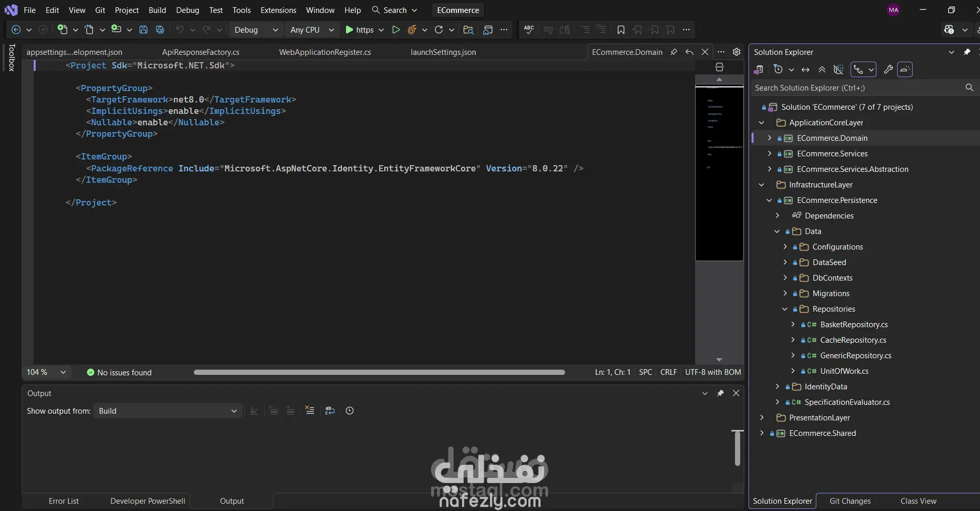Collapse the InfrastructureLayer folder
Screen dimensions: 980x511
coord(761,185)
